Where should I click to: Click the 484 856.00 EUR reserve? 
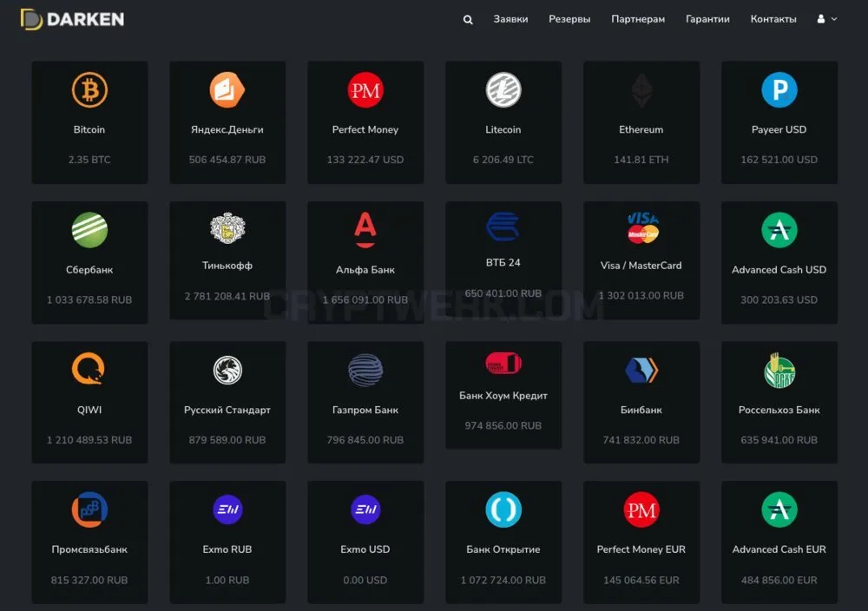(x=779, y=580)
